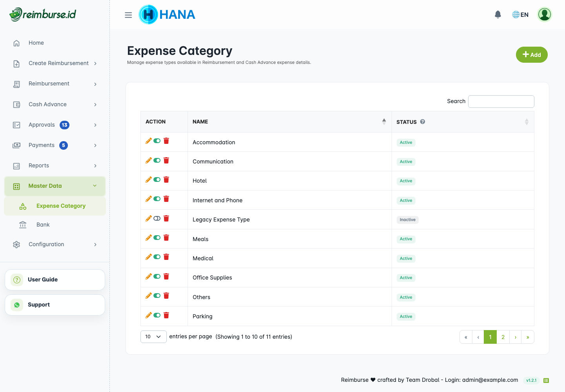Click the Support button
Image resolution: width=565 pixels, height=392 pixels.
click(x=55, y=305)
